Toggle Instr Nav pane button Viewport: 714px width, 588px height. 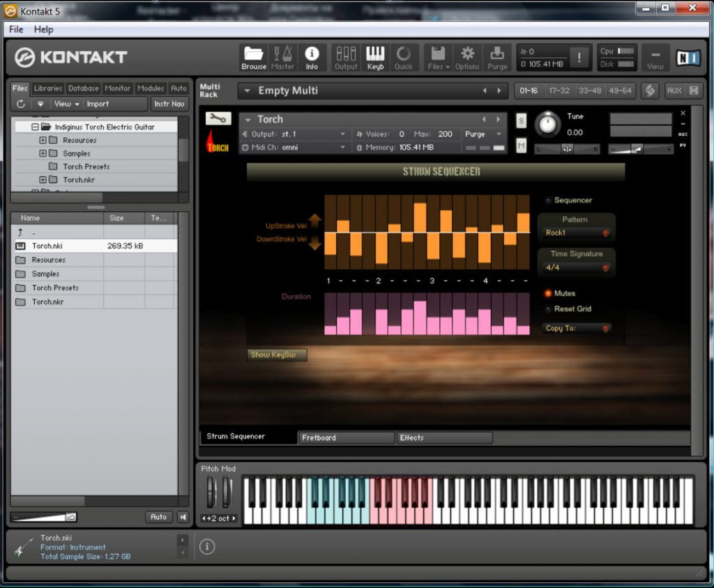(x=169, y=104)
